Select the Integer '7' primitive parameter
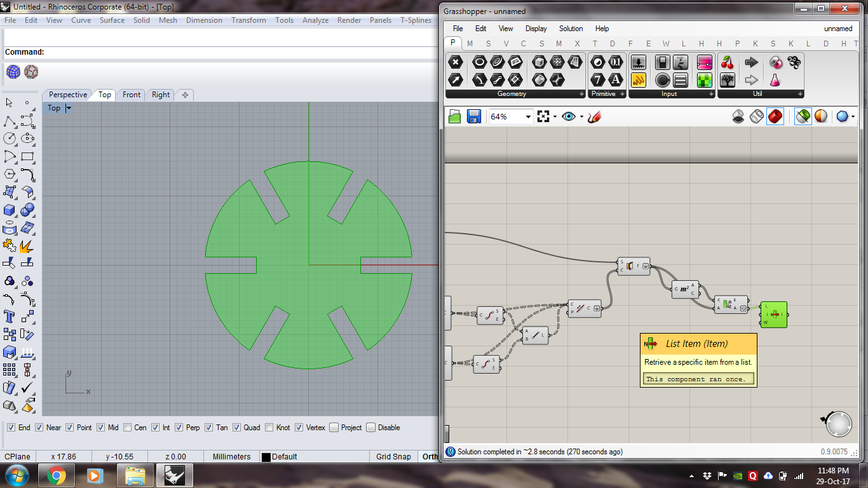 [597, 79]
